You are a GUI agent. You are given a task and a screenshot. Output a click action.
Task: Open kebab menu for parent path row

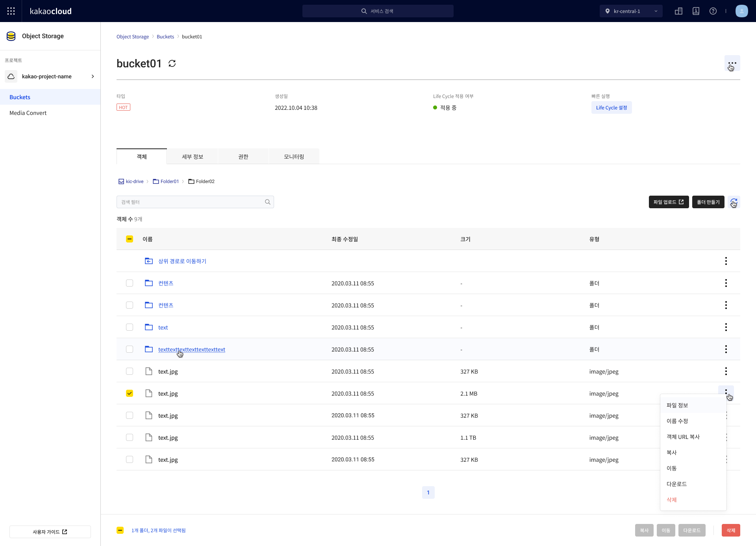(726, 261)
